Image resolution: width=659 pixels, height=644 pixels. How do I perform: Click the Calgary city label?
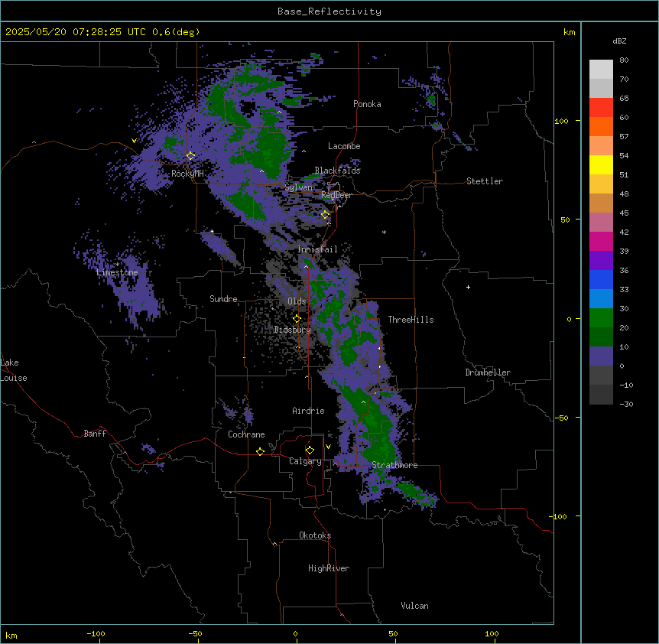pos(305,461)
